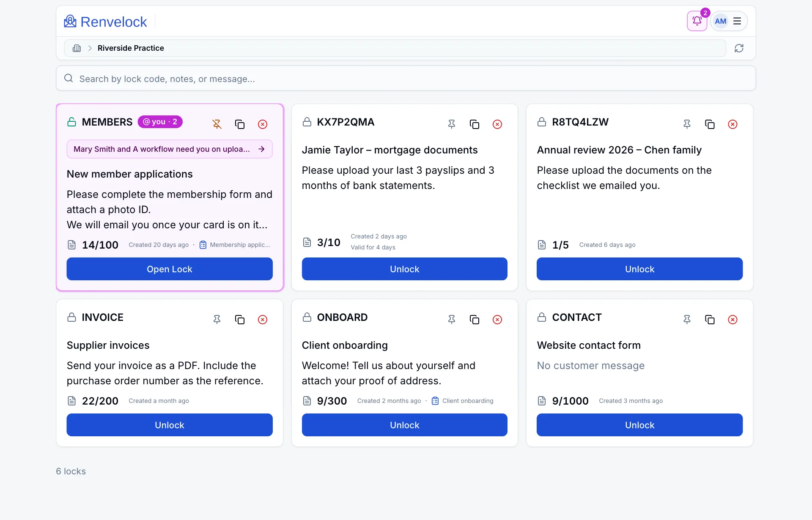The image size is (812, 520).
Task: Select the 14/100 file count
Action: [100, 245]
